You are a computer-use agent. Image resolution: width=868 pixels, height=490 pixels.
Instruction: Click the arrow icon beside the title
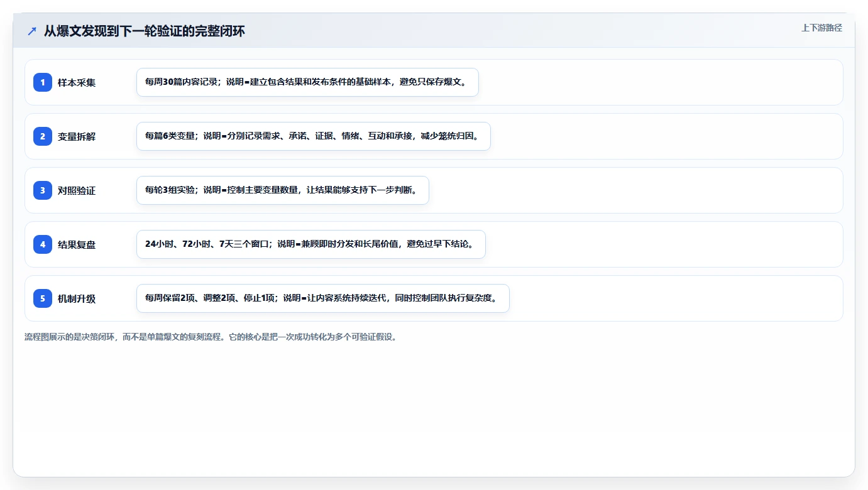tap(32, 31)
